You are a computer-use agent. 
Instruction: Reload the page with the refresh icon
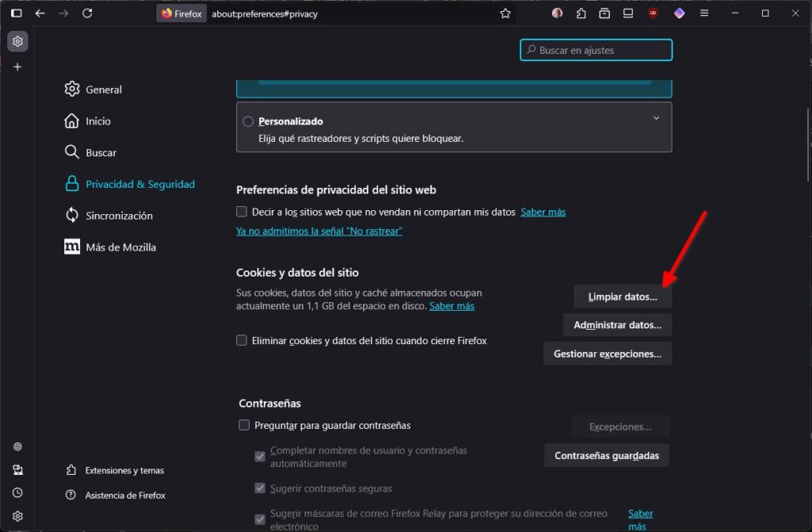pos(87,13)
